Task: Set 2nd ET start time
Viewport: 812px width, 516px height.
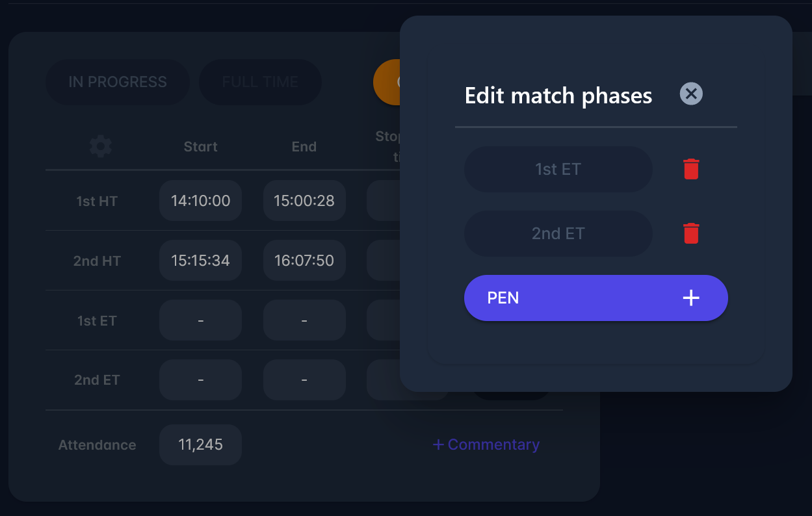Action: 200,380
